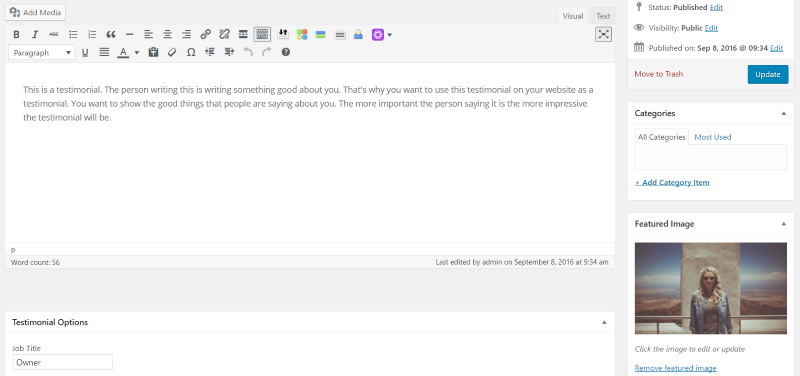Apply strikethrough formatting
Screen dimensions: 800x376
pos(54,35)
